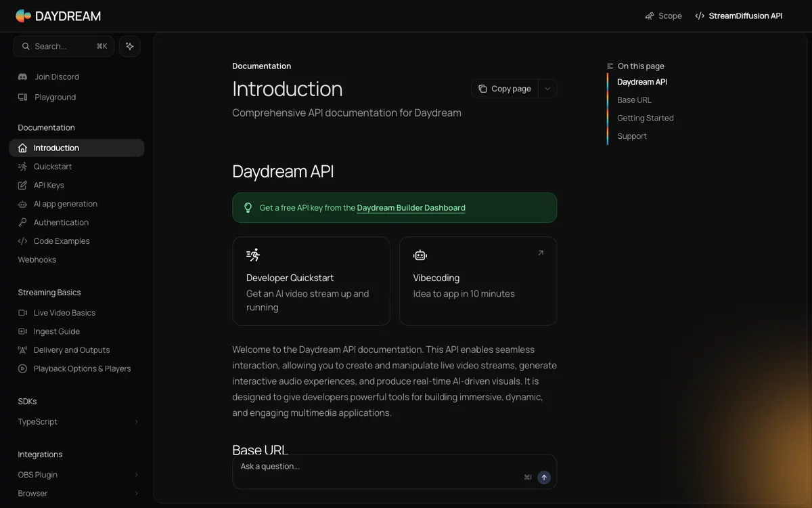This screenshot has width=812, height=508.
Task: Click the AI app generation robot icon
Action: [x=22, y=204]
